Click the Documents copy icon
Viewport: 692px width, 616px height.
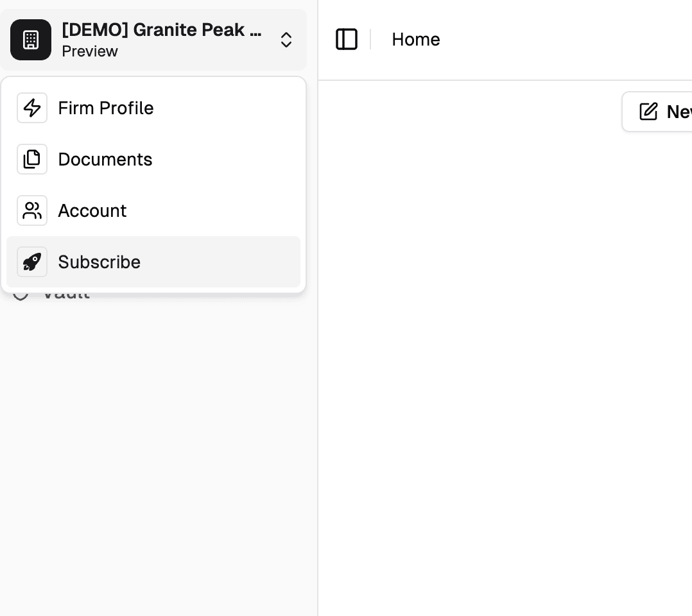(x=32, y=159)
